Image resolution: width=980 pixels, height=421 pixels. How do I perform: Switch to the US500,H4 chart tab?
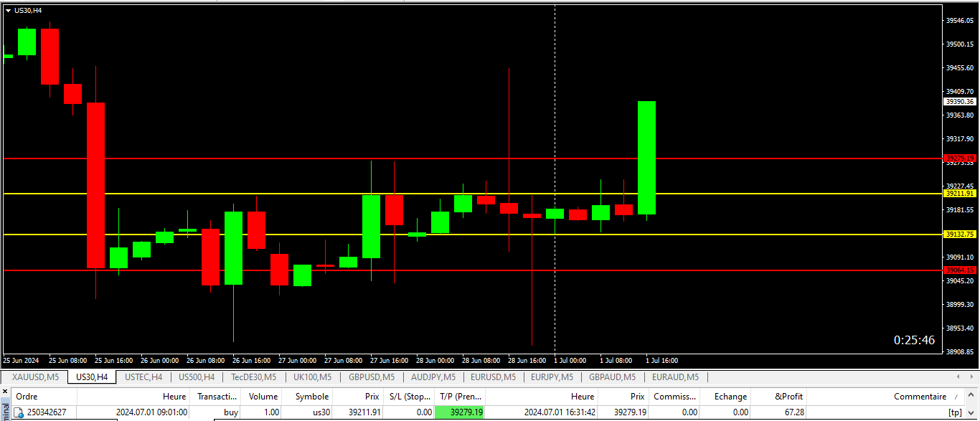click(x=197, y=377)
